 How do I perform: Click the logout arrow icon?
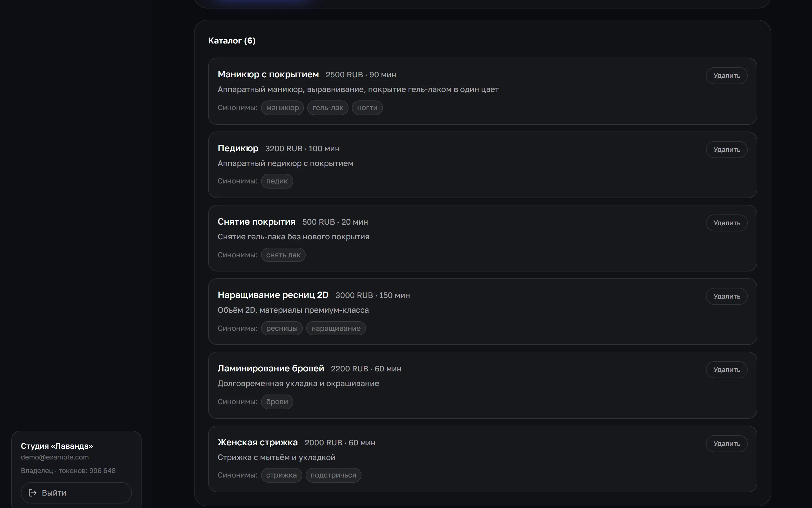pos(32,492)
